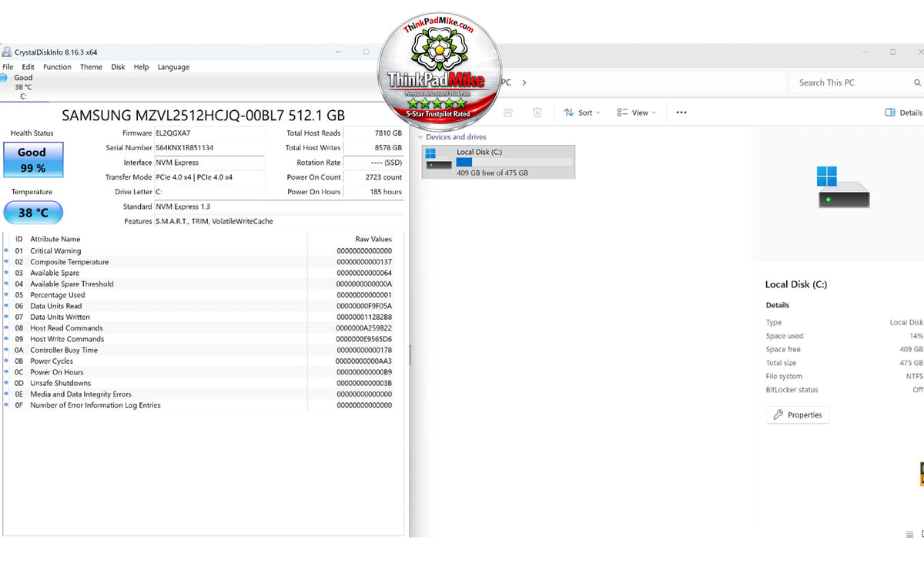Screen dimensions: 924x581
Task: Click the Local Disk (C:) usage bar
Action: (x=514, y=163)
